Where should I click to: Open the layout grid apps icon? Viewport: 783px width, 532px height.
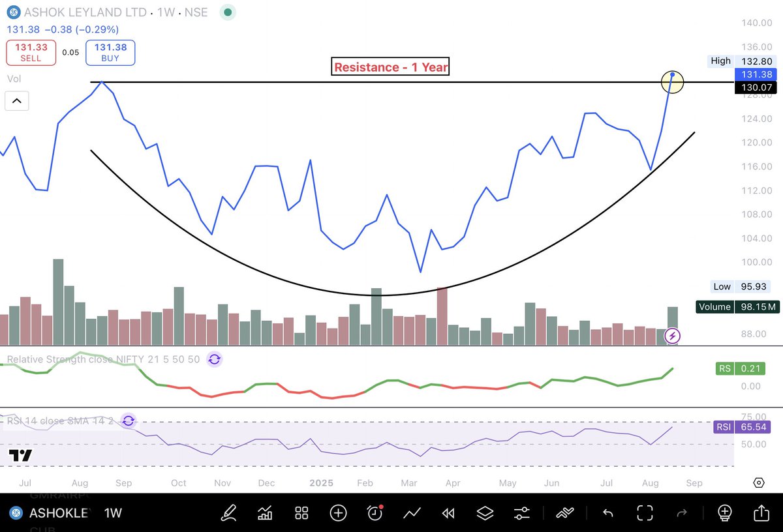[x=301, y=512]
